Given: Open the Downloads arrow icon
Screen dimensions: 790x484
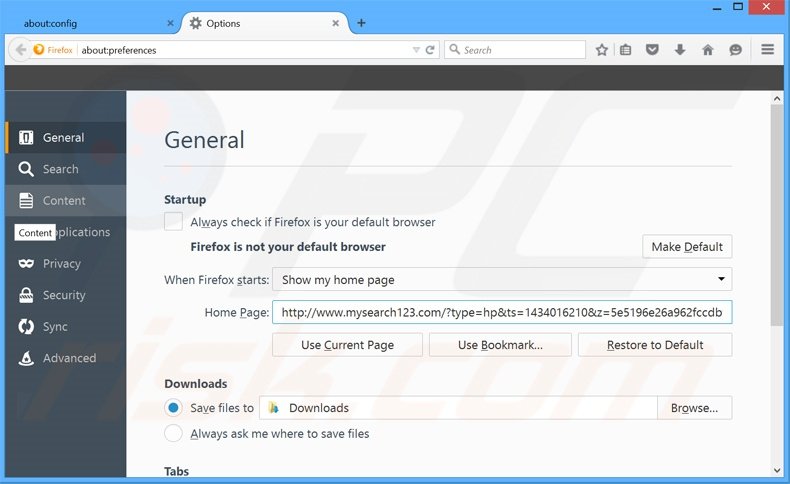Looking at the screenshot, I should pos(680,50).
